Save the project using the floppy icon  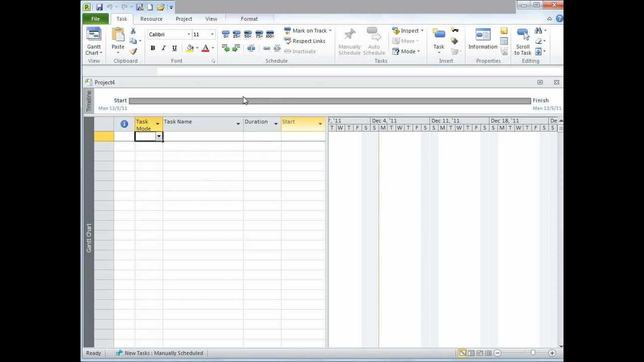99,7
